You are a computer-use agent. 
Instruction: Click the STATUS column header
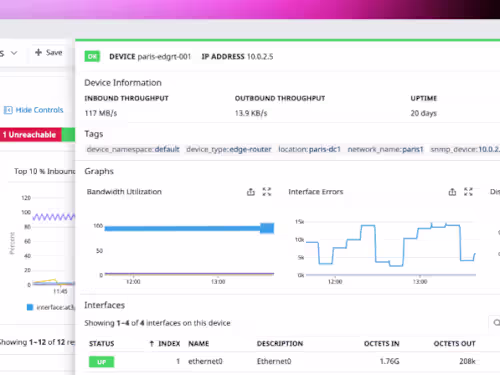click(x=102, y=344)
